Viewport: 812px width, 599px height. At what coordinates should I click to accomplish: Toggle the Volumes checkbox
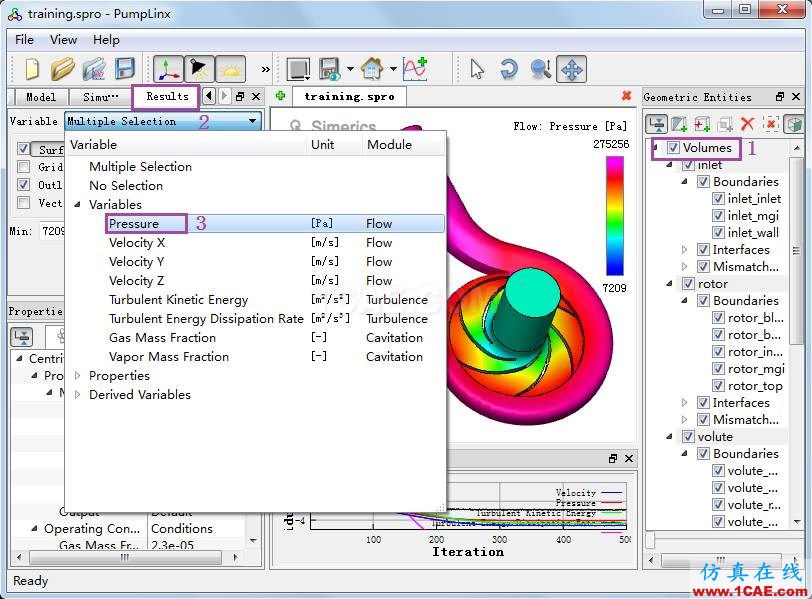coord(673,148)
